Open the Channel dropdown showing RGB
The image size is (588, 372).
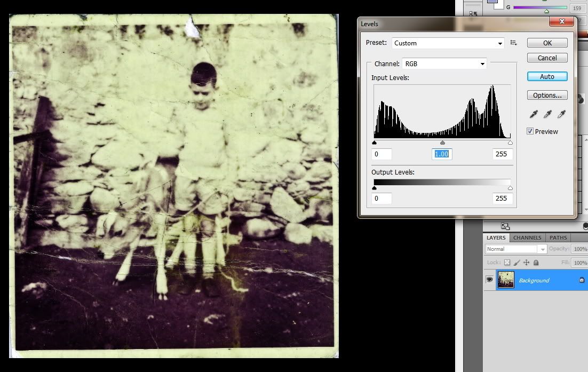pos(444,64)
